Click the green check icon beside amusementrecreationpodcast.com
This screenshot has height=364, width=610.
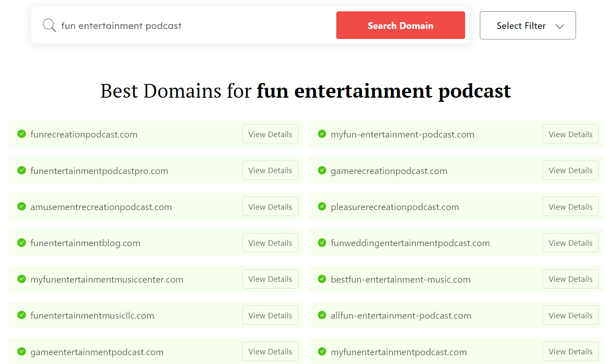click(x=21, y=206)
